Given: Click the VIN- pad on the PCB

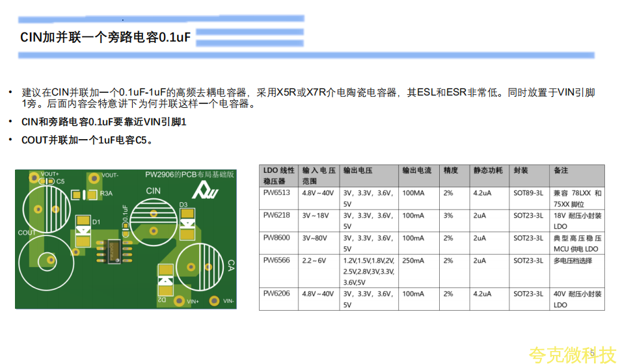Looking at the screenshot, I should [213, 301].
